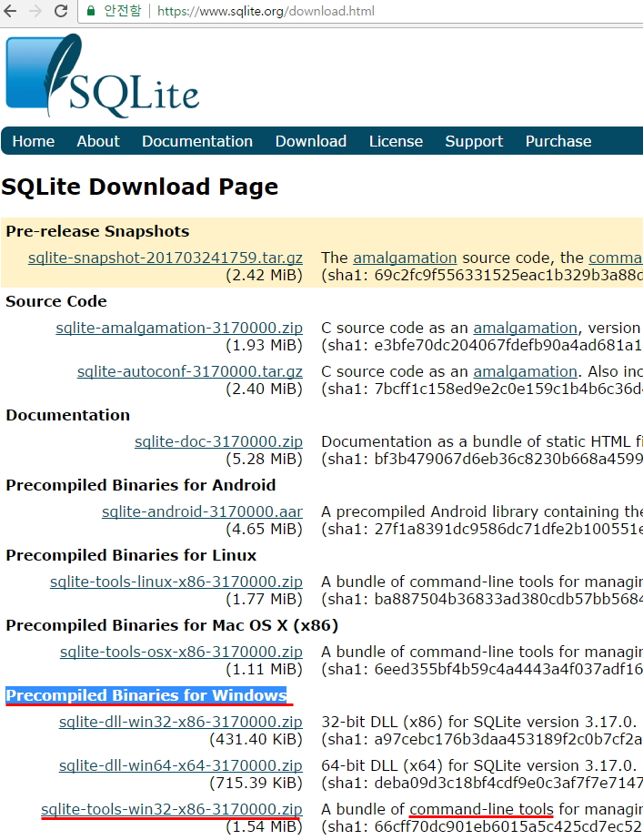The image size is (643, 840).
Task: Download sqlite-snapshot-201703241759.tar.gz
Action: click(x=166, y=258)
